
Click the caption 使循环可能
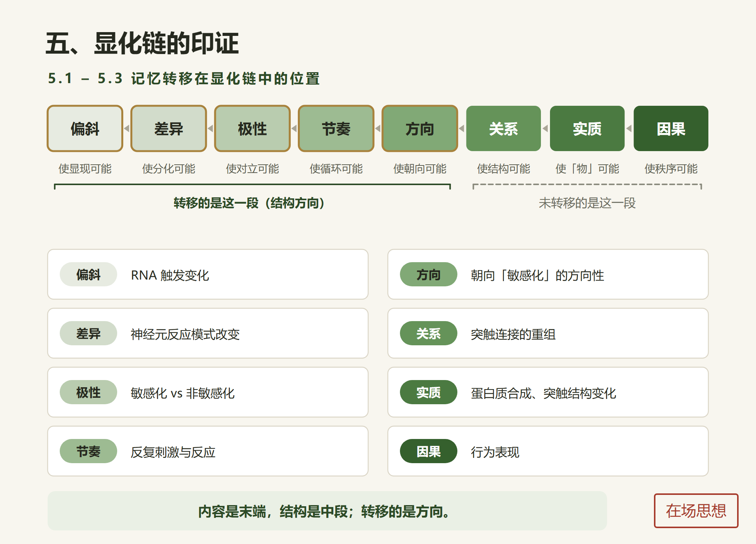coord(336,168)
